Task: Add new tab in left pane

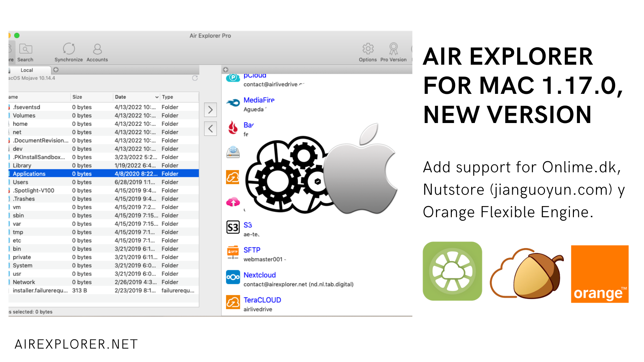Action: tap(56, 70)
